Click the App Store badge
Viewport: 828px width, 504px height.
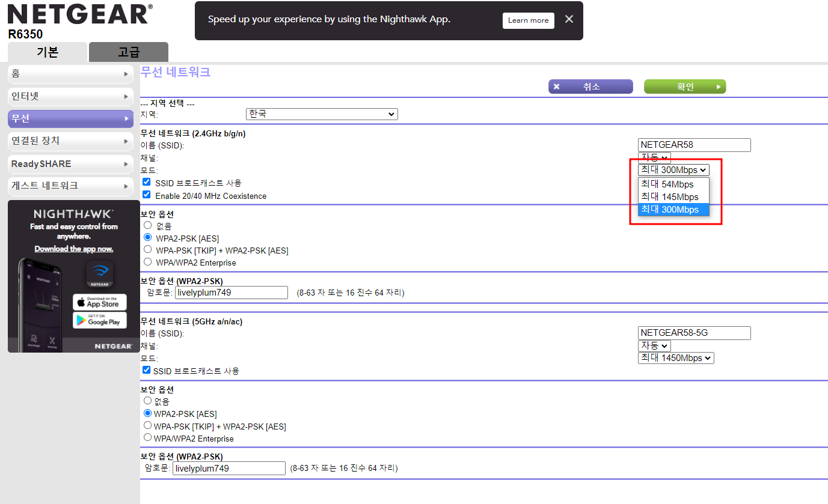(100, 302)
